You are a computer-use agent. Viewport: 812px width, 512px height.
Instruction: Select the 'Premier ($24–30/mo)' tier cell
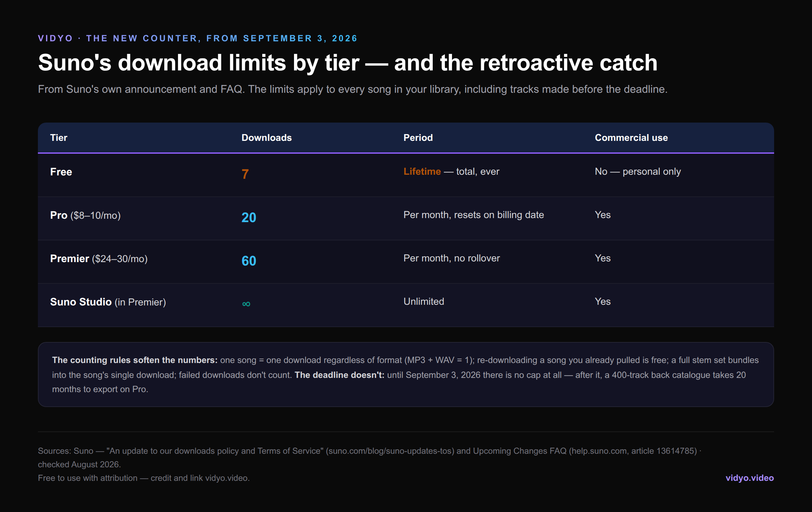99,258
